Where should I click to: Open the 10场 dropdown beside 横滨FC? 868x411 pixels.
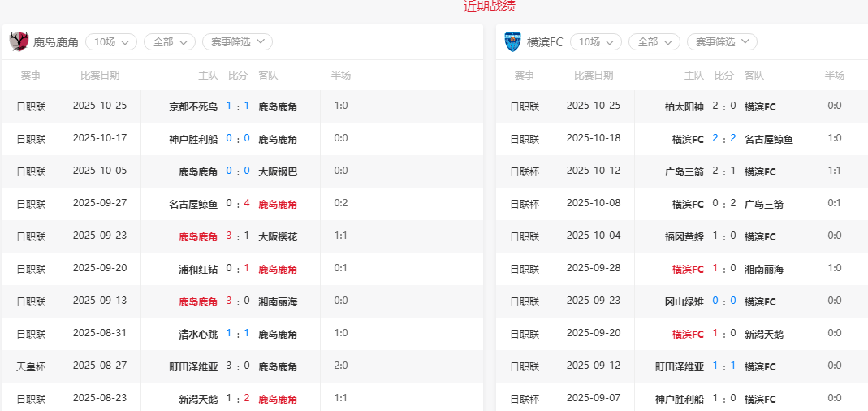tap(595, 41)
